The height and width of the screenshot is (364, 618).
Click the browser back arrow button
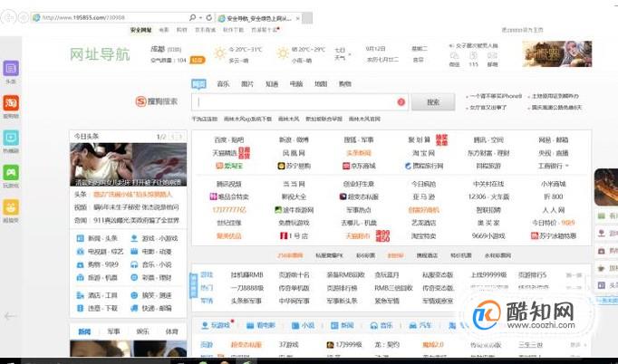click(9, 17)
